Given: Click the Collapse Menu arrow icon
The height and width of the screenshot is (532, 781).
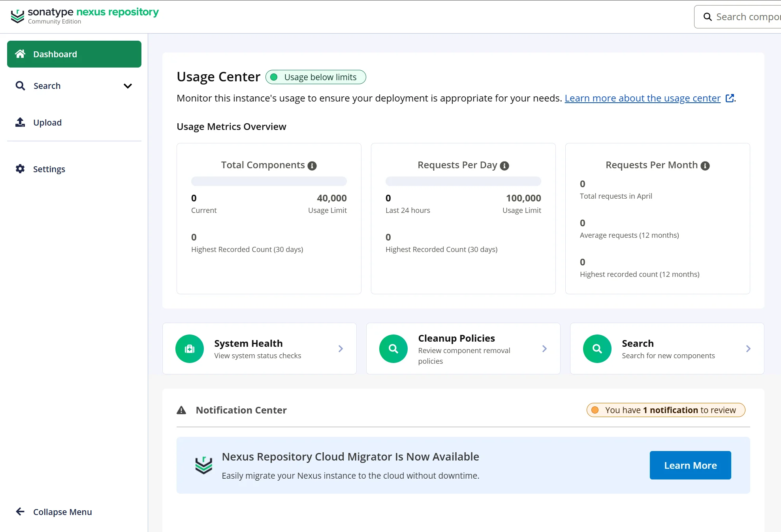Looking at the screenshot, I should click(x=20, y=512).
